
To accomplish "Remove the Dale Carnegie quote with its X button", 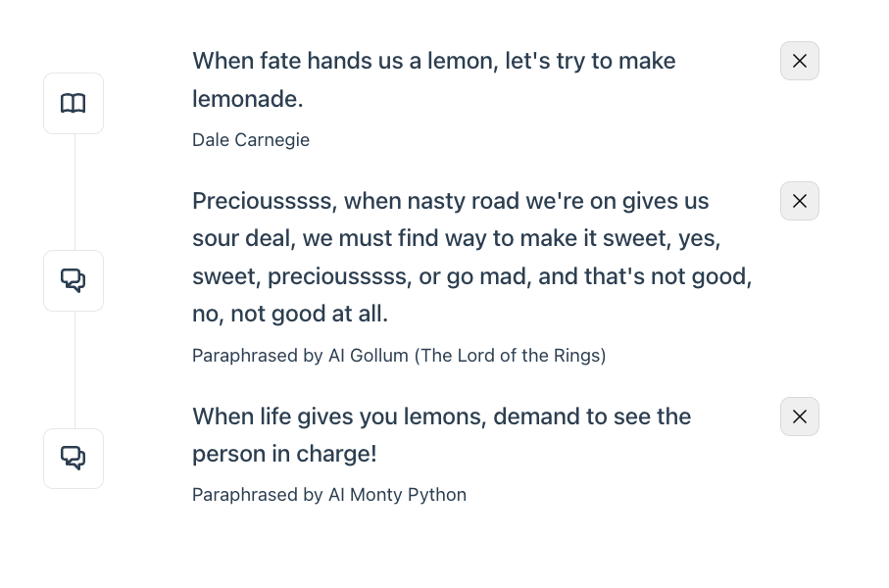I will (x=800, y=61).
